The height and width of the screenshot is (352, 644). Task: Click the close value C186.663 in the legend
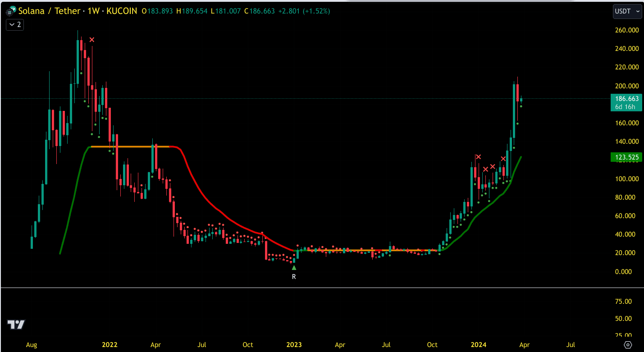[260, 11]
